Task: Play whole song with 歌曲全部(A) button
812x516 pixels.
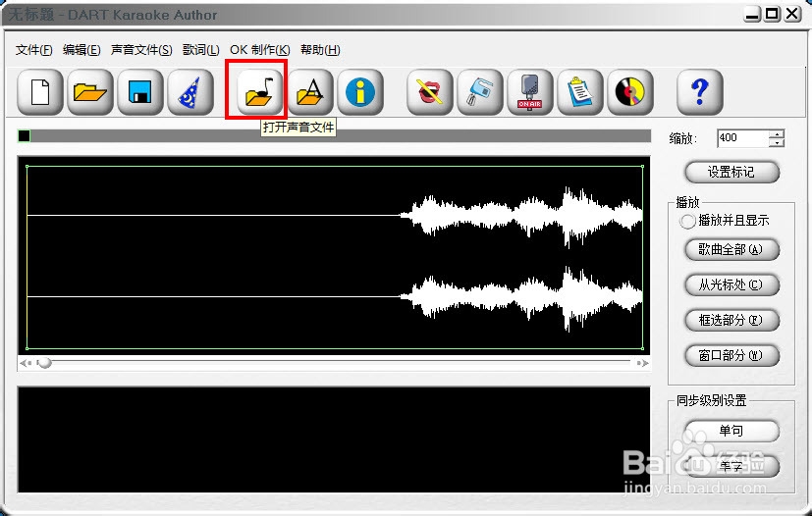Action: [731, 249]
